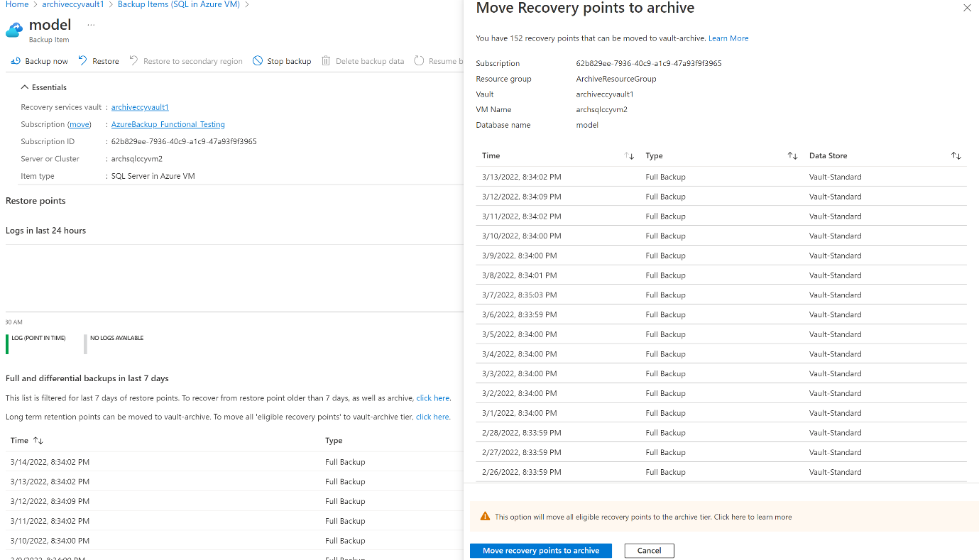Go to Home breadcrumb
Image resolution: width=979 pixels, height=560 pixels.
(x=16, y=4)
